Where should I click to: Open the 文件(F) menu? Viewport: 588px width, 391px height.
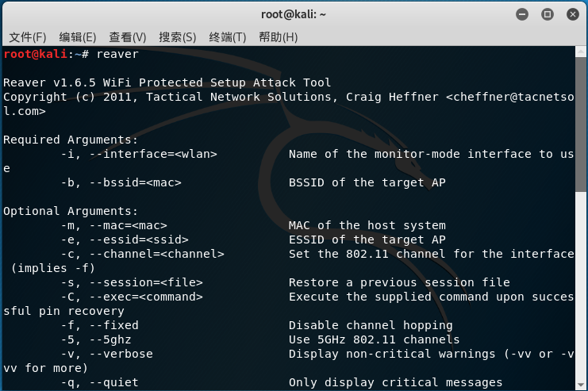[x=27, y=37]
